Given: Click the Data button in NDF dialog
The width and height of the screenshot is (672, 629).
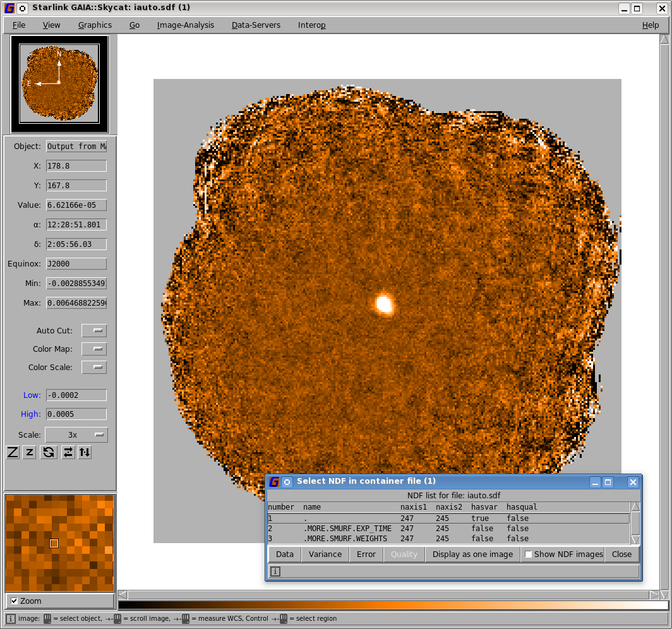Looking at the screenshot, I should tap(285, 554).
